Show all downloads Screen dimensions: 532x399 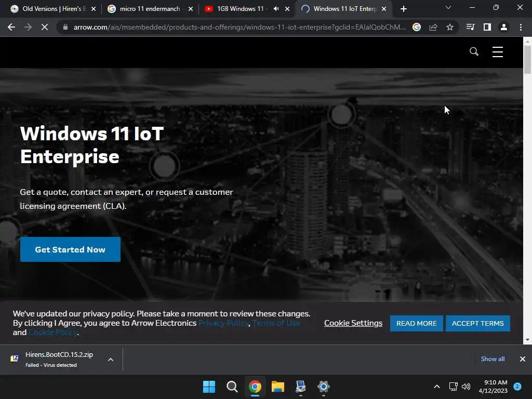[x=493, y=359]
